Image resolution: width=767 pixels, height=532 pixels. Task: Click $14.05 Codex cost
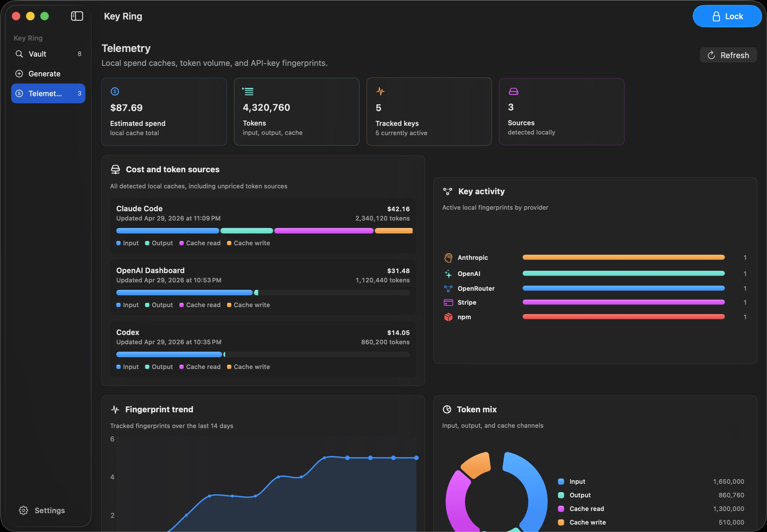pos(398,333)
